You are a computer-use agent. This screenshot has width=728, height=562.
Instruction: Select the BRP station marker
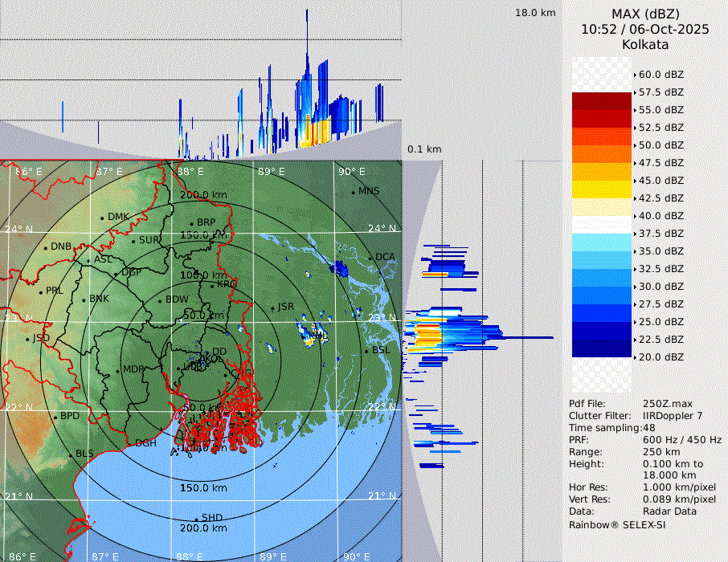click(191, 223)
